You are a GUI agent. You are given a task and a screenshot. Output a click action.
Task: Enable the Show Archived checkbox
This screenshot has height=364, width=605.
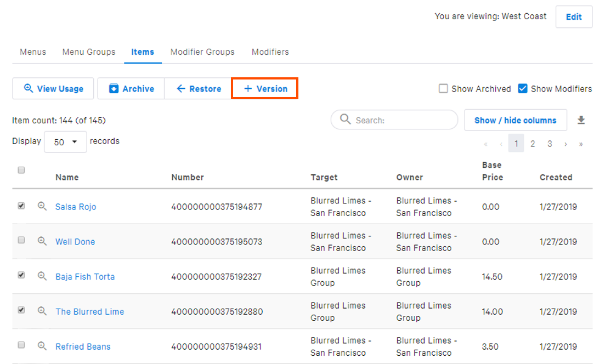pos(443,88)
